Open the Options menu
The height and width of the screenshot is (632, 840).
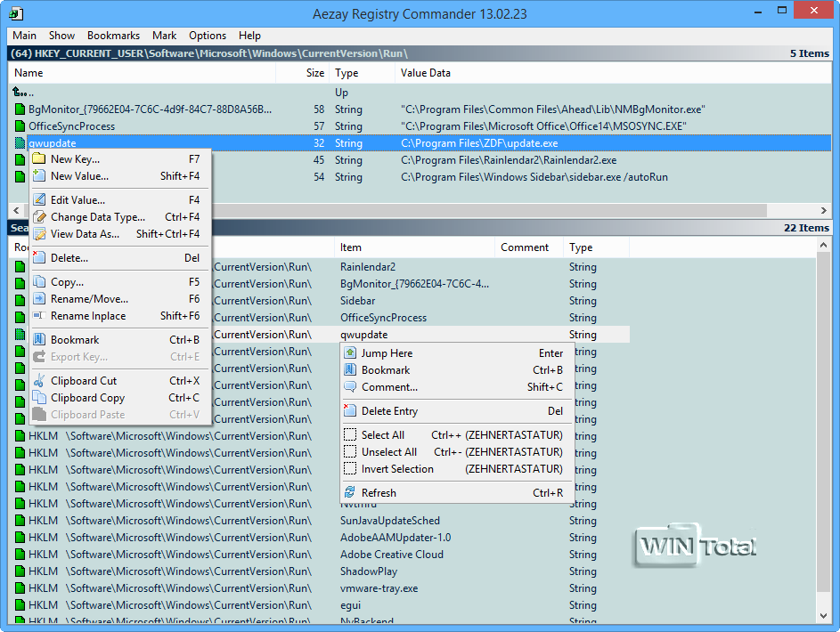(208, 36)
